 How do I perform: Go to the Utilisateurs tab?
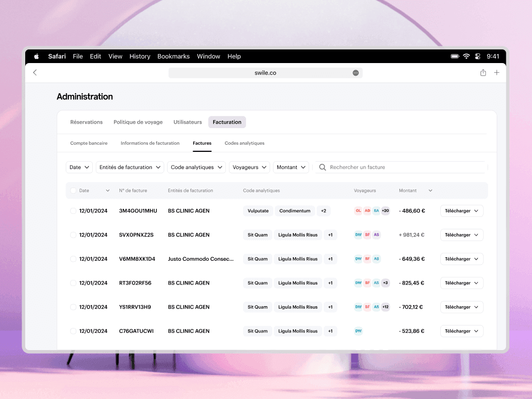188,122
